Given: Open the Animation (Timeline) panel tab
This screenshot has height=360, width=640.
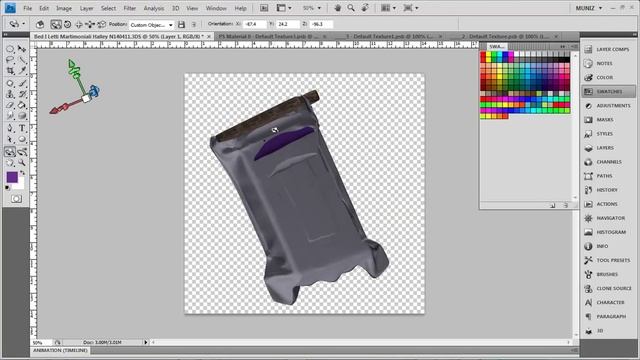Looking at the screenshot, I should (x=60, y=350).
